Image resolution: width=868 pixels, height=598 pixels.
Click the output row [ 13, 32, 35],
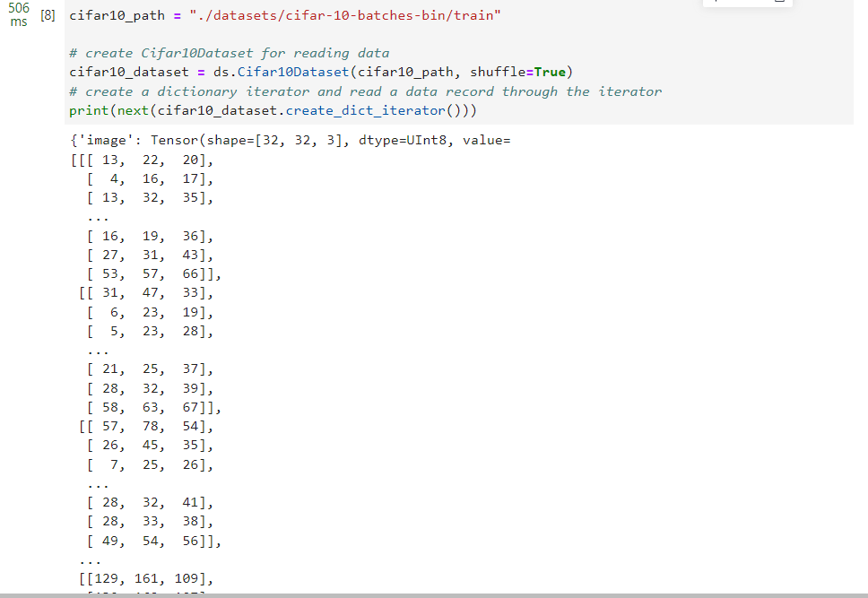click(150, 197)
